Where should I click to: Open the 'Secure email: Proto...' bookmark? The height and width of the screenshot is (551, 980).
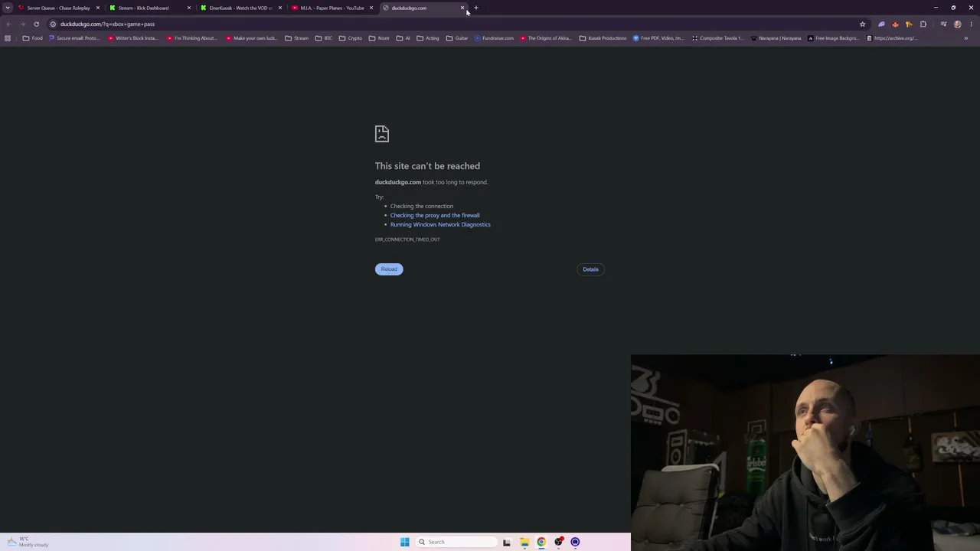pos(74,38)
